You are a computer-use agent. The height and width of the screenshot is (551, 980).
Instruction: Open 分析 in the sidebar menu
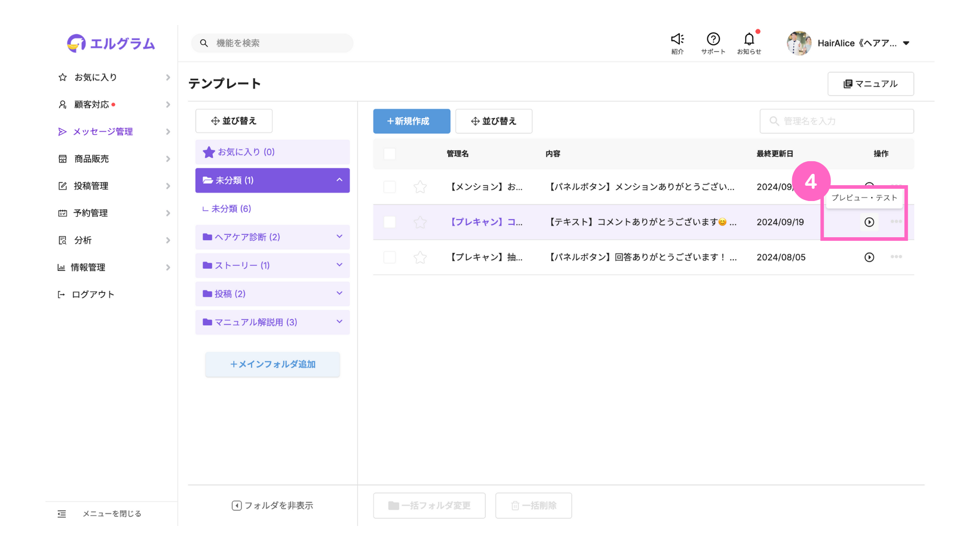tap(83, 240)
